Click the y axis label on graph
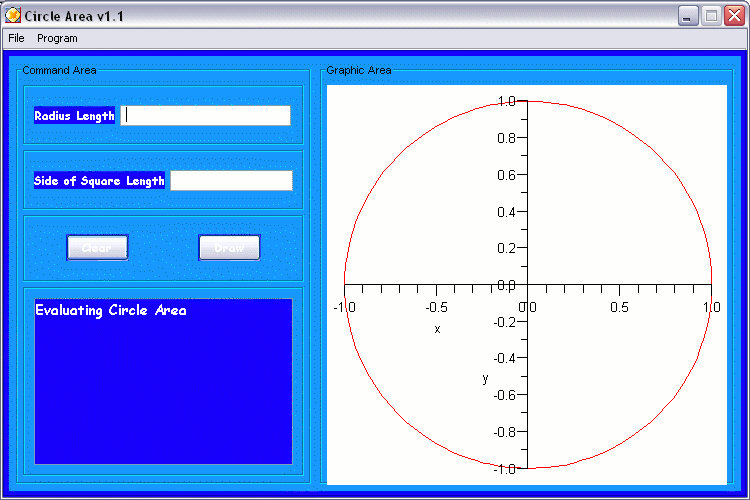Viewport: 750px width, 500px height. (x=485, y=378)
